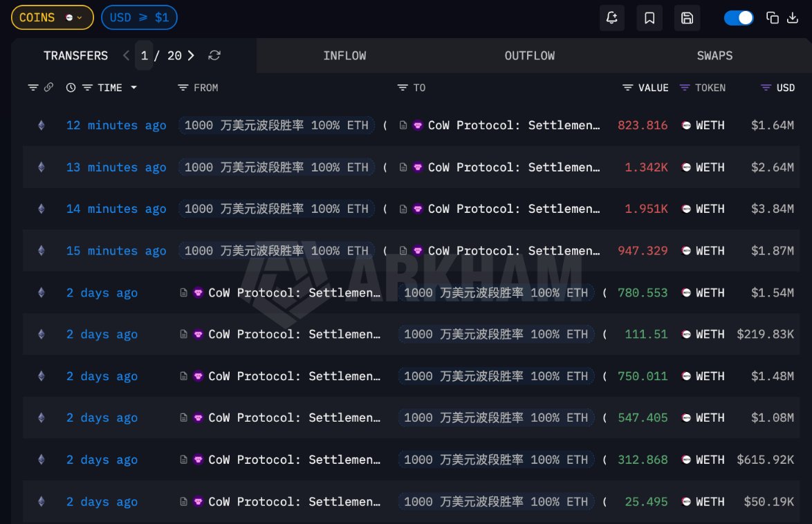The width and height of the screenshot is (812, 524).
Task: Click the $615.92K USD amount
Action: click(765, 460)
